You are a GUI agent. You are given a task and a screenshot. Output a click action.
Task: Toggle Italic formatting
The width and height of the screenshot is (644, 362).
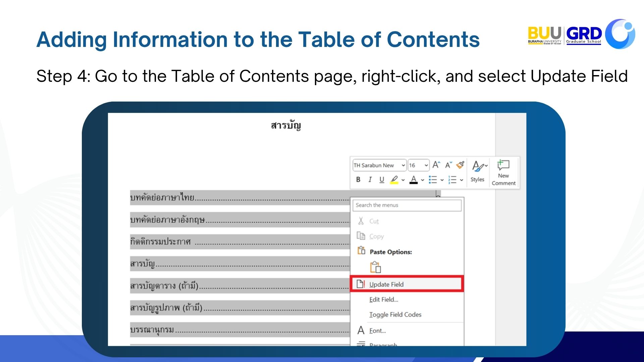tap(370, 180)
